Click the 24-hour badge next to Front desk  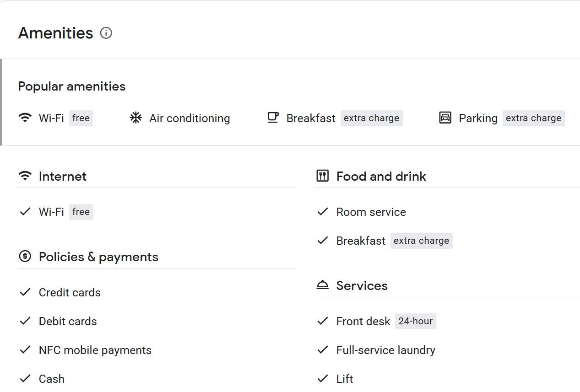click(x=415, y=321)
